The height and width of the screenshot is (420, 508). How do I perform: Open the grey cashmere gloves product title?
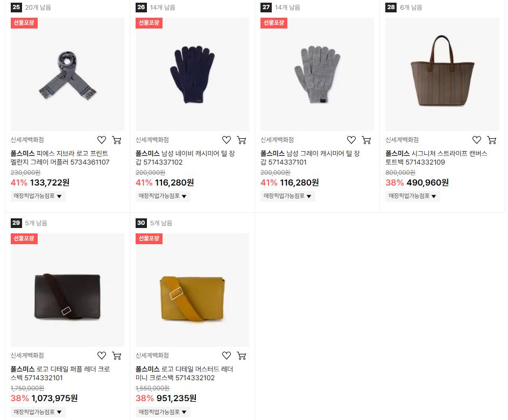click(310, 158)
